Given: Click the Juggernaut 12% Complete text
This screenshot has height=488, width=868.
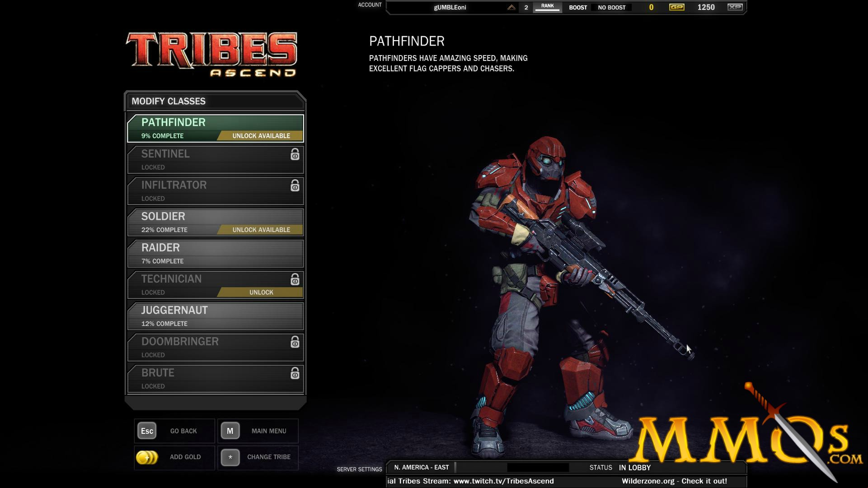Looking at the screenshot, I should click(164, 324).
